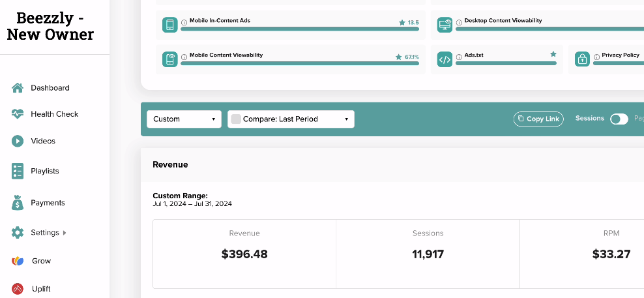Screen dimensions: 644x298
Task: Expand the Settings submenu arrow
Action: pos(65,233)
